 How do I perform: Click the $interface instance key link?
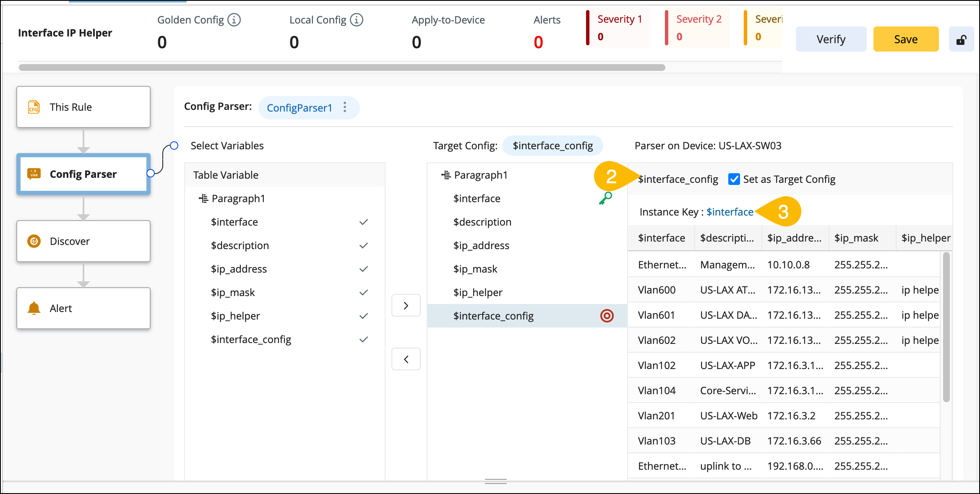[730, 212]
